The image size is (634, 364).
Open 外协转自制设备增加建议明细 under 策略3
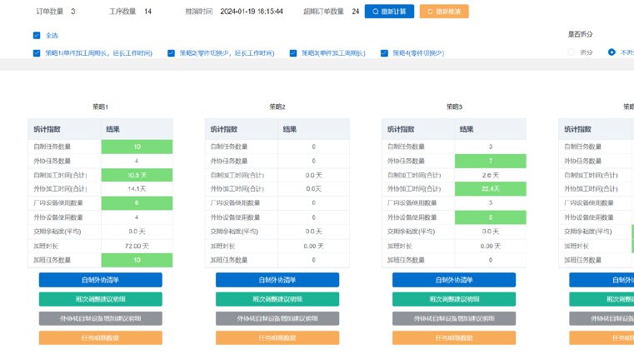(454, 319)
